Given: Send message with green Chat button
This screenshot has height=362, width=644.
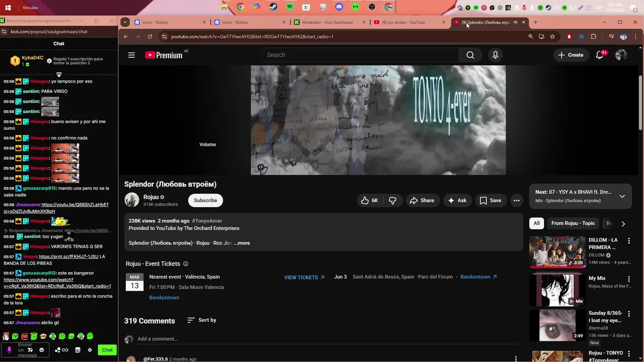Looking at the screenshot, I should click(107, 350).
